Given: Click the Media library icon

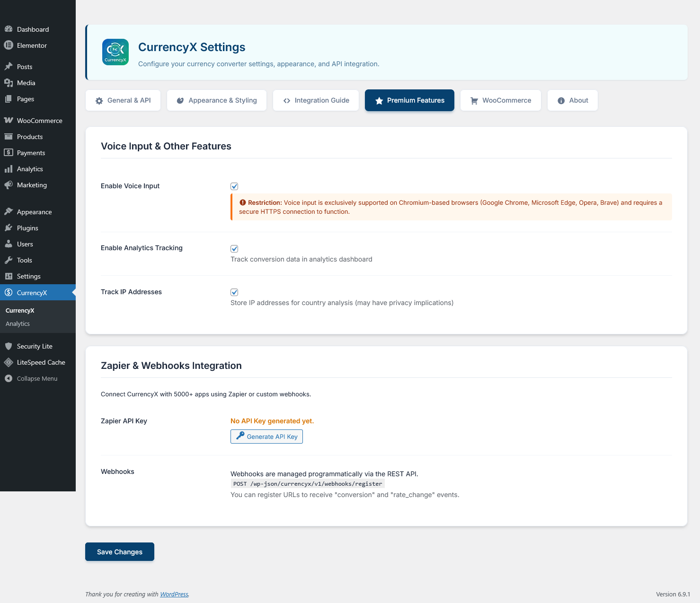Looking at the screenshot, I should 9,83.
